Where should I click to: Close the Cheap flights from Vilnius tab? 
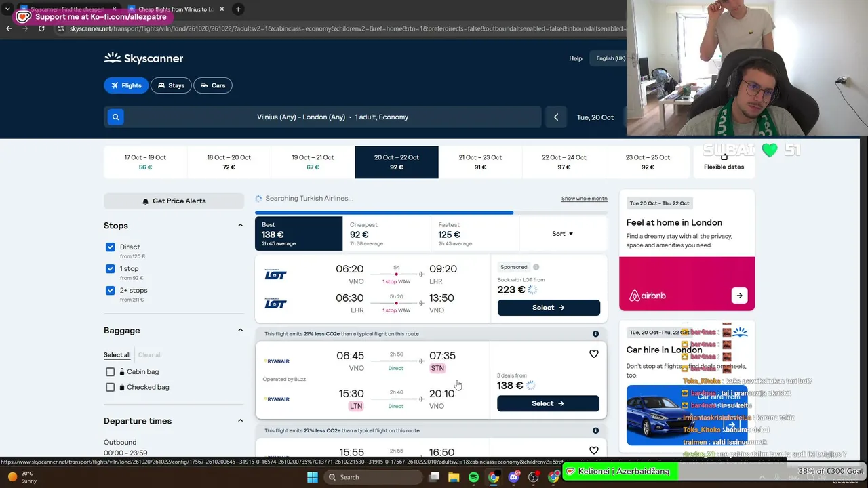(x=222, y=9)
